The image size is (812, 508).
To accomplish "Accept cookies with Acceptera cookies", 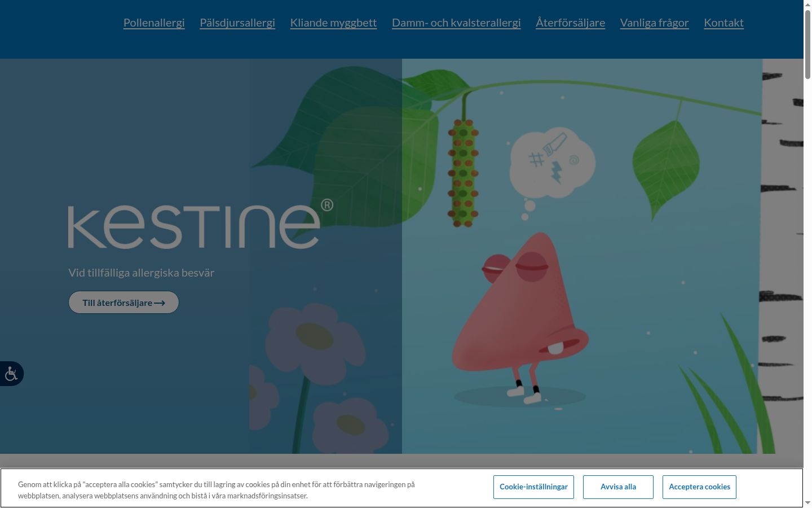I will 699,487.
